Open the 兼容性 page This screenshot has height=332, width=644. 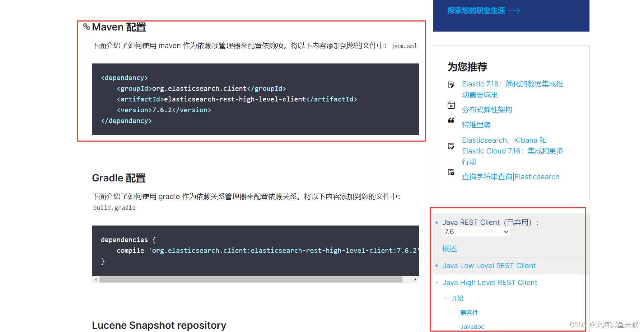(469, 313)
